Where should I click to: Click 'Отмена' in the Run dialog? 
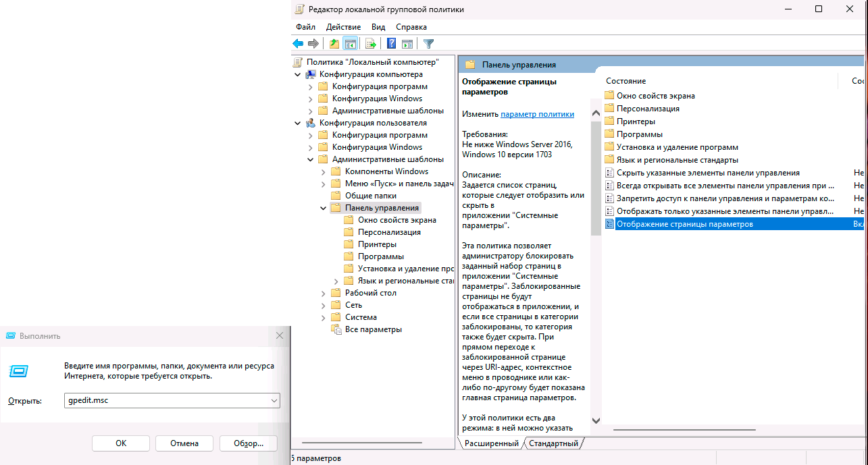coord(184,443)
